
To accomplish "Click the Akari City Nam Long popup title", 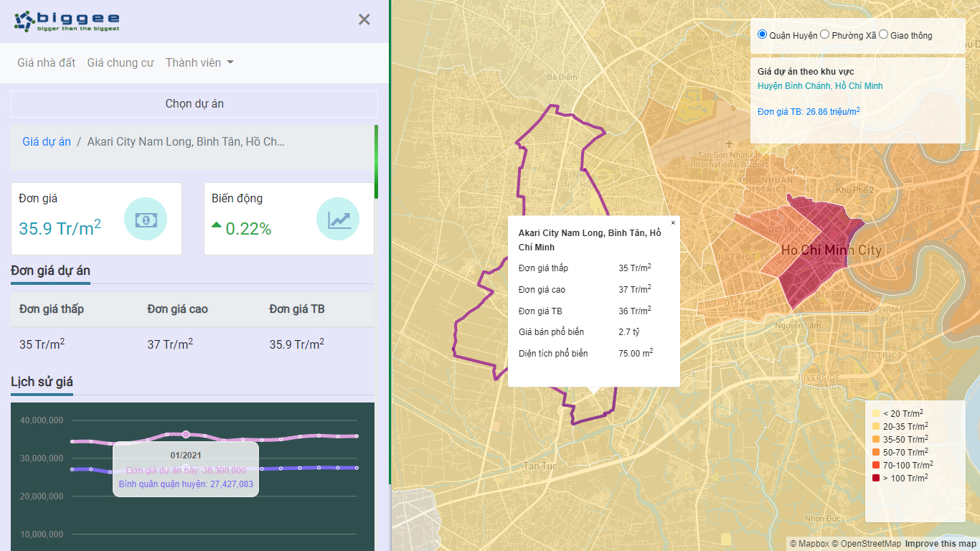I will (x=590, y=240).
